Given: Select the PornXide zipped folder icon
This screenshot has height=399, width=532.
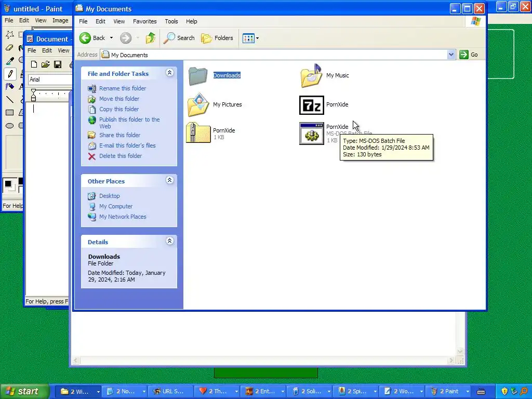Looking at the screenshot, I should coord(198,132).
